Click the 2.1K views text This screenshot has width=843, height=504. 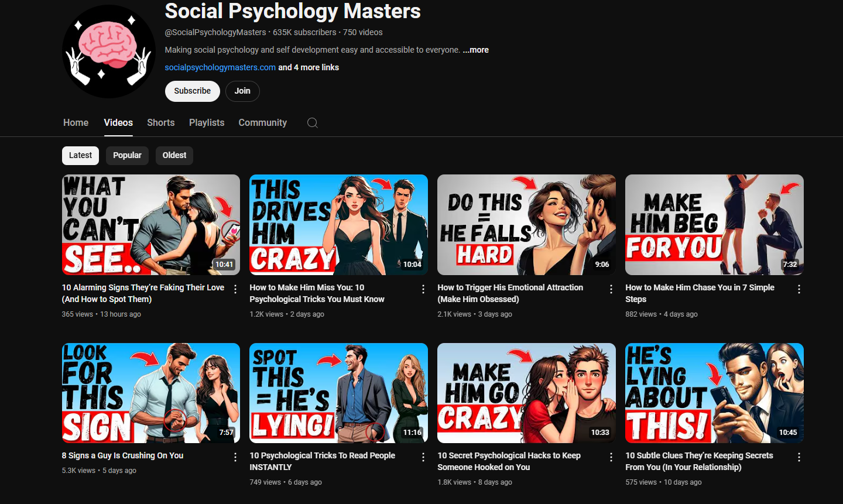(454, 314)
